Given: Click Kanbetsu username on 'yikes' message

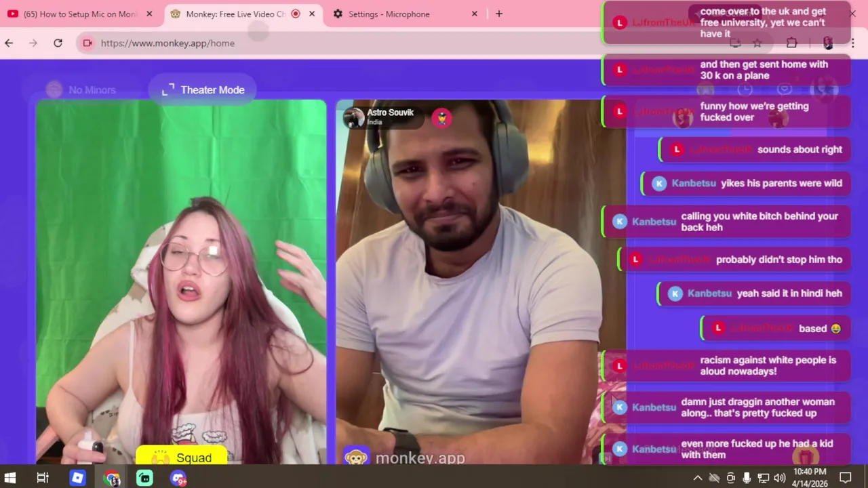Looking at the screenshot, I should coord(694,183).
